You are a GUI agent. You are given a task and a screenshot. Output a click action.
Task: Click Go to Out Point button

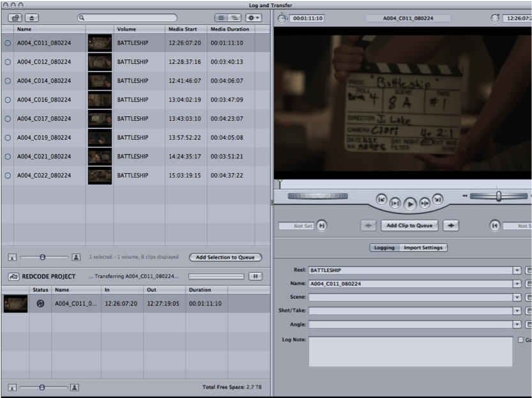pyautogui.click(x=495, y=226)
